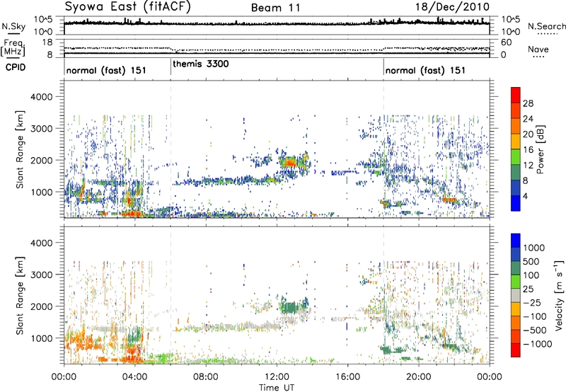Select the "Freq. [MHz]" axis label
Screen dimensions: 566x392
[x=13, y=47]
